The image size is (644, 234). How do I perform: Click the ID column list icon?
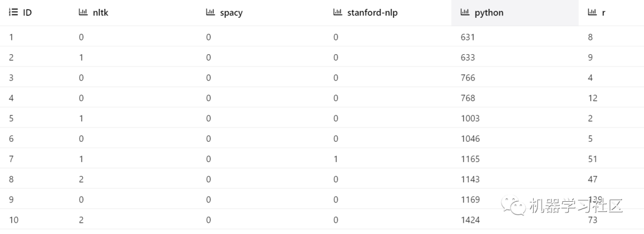(14, 13)
